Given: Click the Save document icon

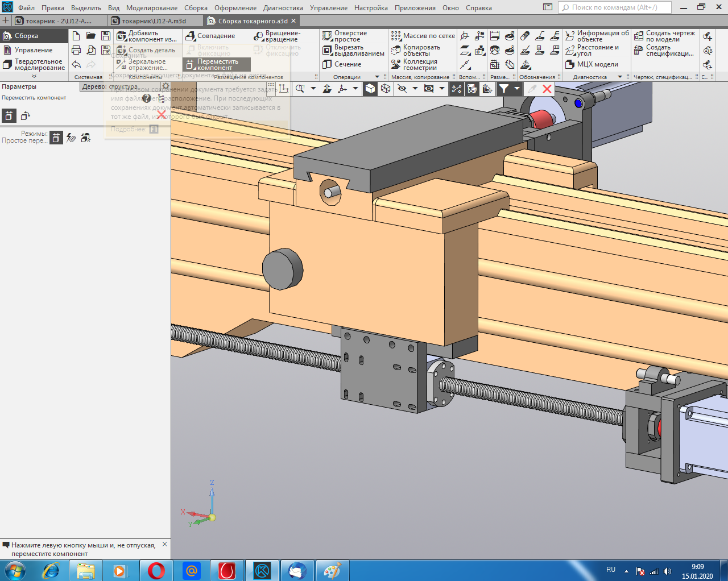Looking at the screenshot, I should pyautogui.click(x=105, y=36).
